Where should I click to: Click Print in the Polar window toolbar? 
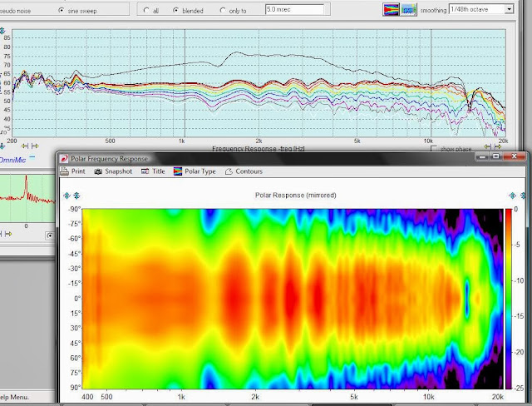click(78, 171)
